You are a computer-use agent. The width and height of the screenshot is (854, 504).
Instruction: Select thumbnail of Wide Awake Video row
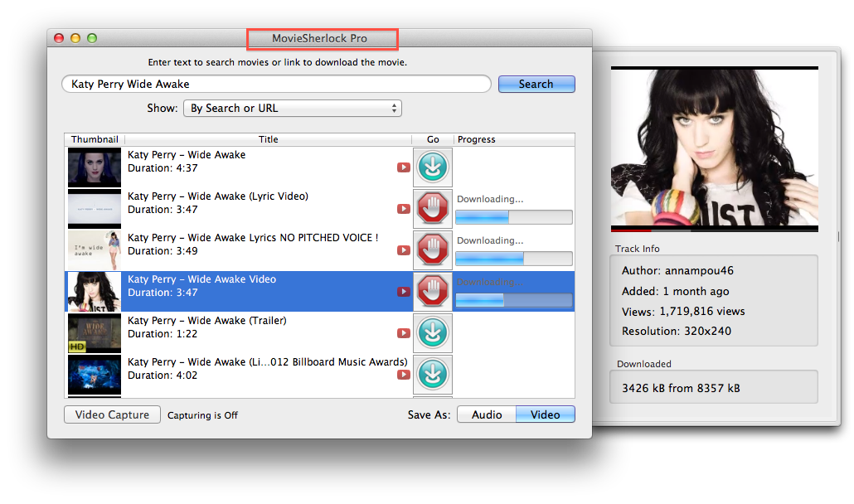(x=95, y=291)
